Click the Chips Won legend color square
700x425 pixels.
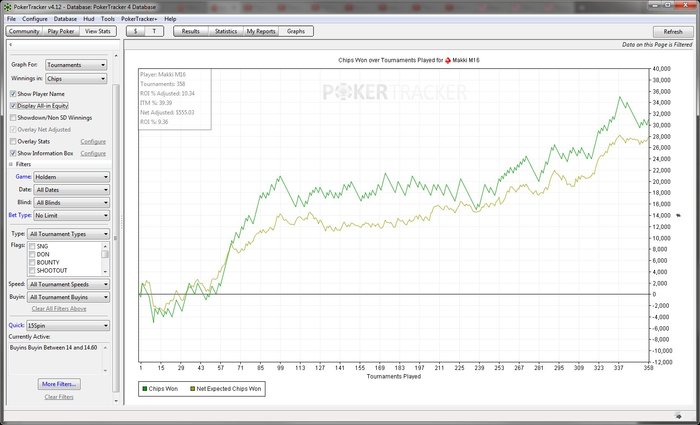[x=144, y=389]
